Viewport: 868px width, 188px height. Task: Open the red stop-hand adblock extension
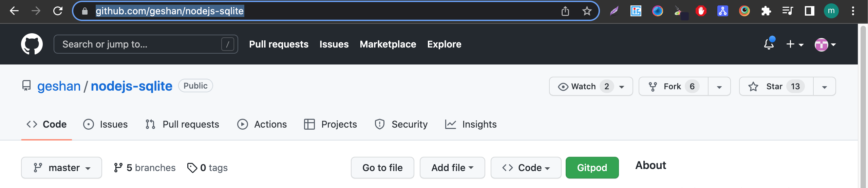pos(701,11)
